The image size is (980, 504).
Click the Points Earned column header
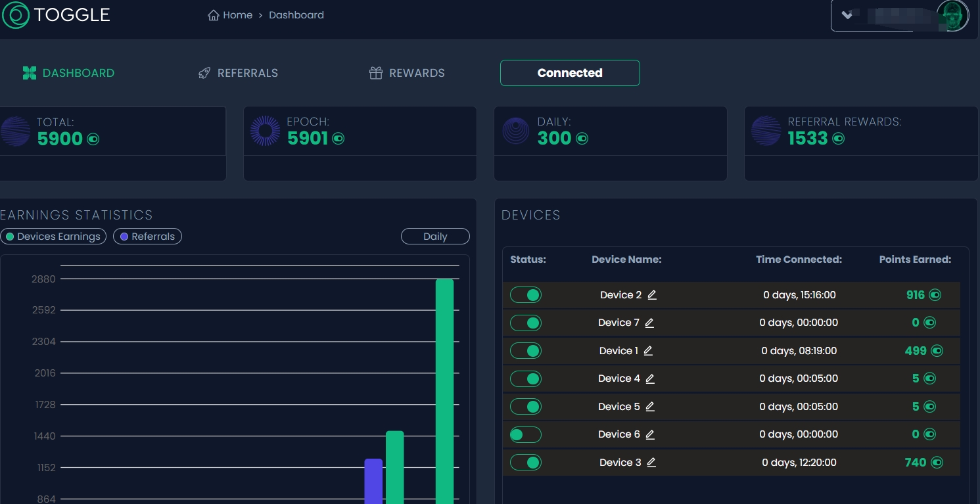[915, 260]
